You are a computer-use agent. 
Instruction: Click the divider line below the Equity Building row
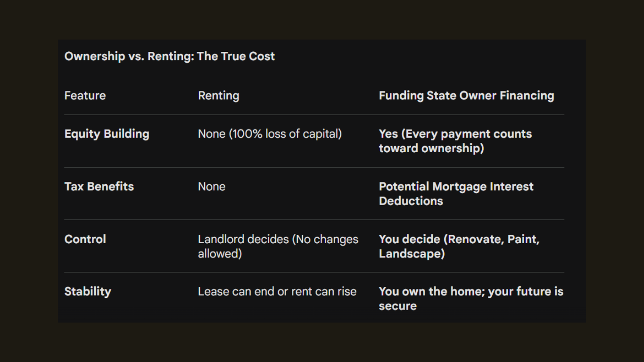[314, 167]
